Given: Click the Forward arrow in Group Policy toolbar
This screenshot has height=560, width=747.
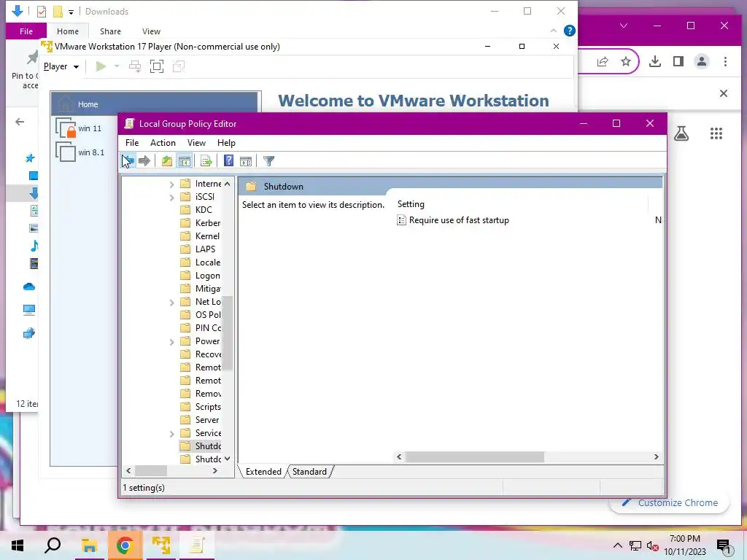Looking at the screenshot, I should pyautogui.click(x=144, y=161).
